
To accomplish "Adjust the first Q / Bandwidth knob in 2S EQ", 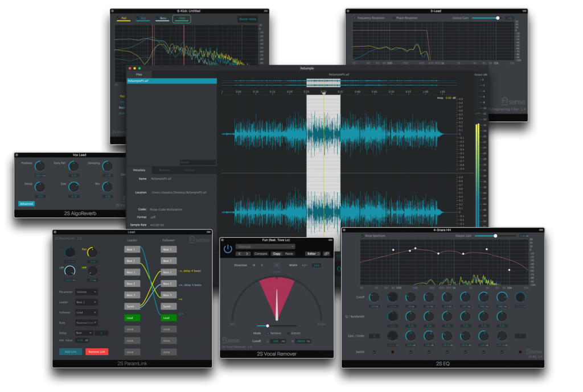I will (x=392, y=316).
